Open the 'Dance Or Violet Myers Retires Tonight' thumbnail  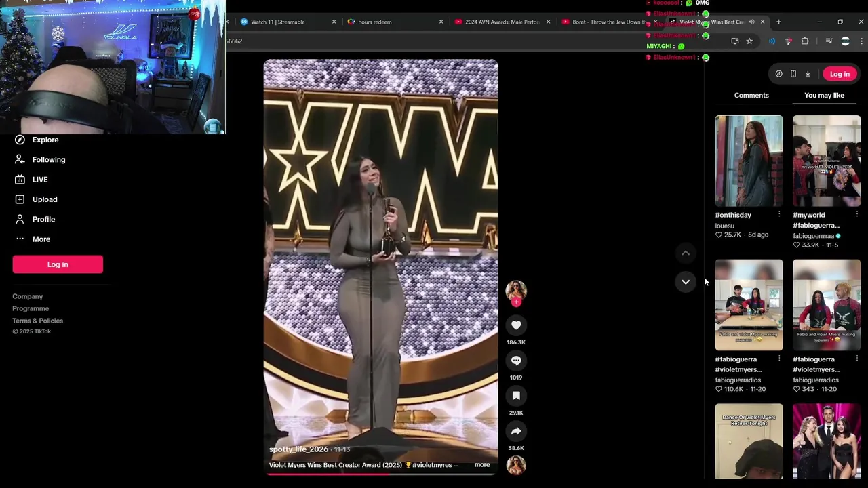tap(749, 441)
